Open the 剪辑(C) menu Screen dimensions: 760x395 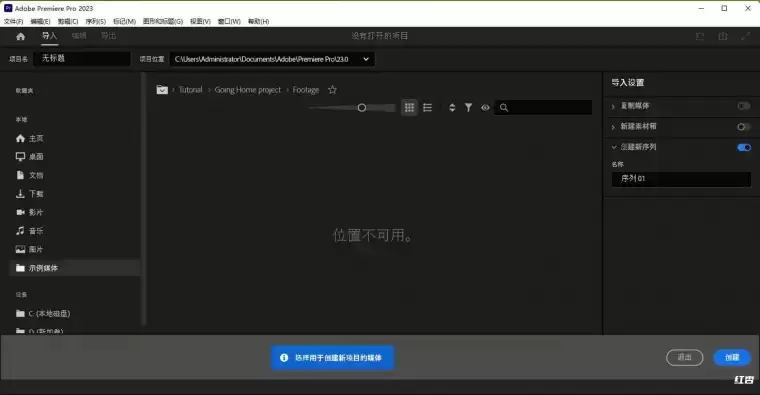click(x=68, y=21)
